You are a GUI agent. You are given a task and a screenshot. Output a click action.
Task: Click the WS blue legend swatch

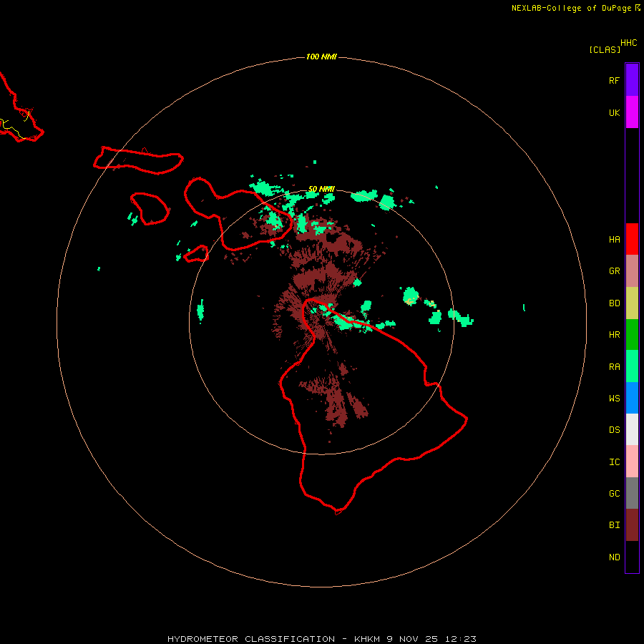pos(632,398)
